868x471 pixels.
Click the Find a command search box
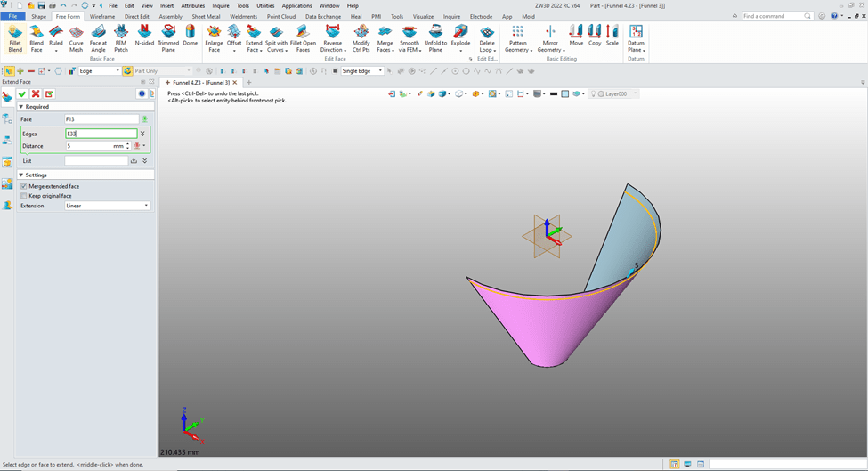(775, 16)
